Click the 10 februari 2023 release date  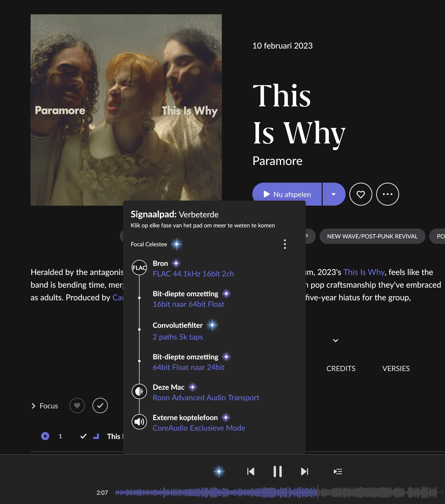point(282,46)
